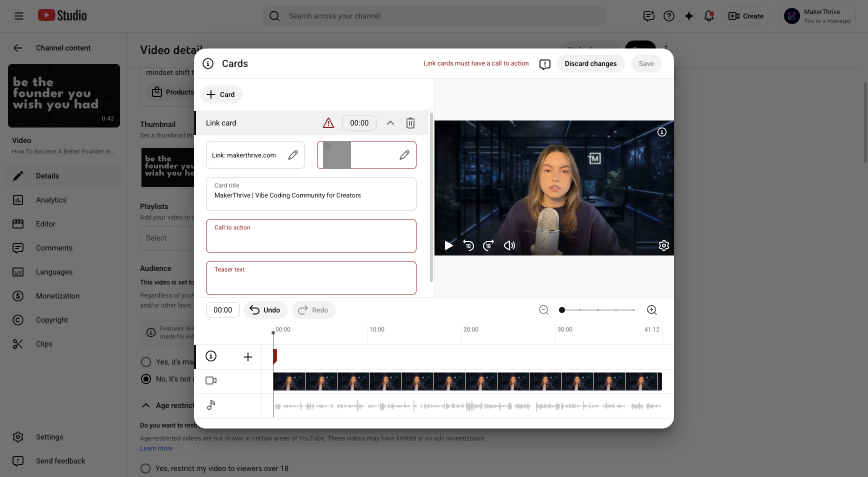Open the Playlists Select dropdown
Image resolution: width=868 pixels, height=477 pixels.
click(167, 238)
